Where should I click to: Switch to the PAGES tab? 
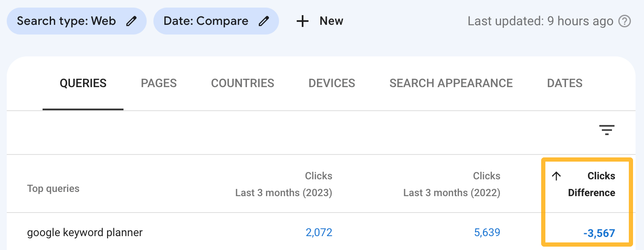158,83
